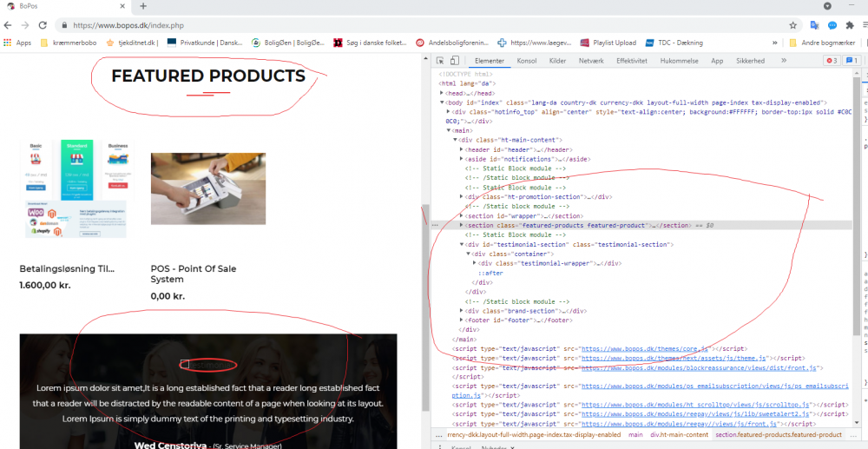Expand the footer id="footer" node
The width and height of the screenshot is (868, 449).
(x=462, y=320)
